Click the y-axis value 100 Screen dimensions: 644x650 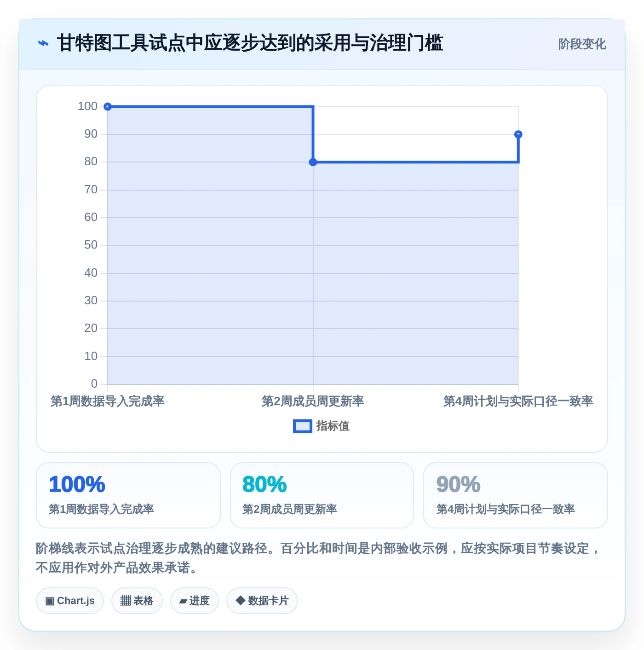pos(88,106)
